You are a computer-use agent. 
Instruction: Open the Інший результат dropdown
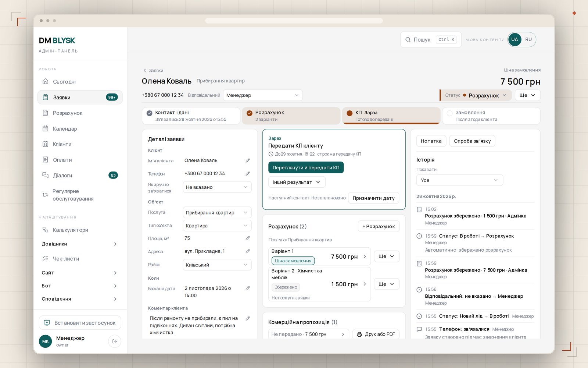297,182
